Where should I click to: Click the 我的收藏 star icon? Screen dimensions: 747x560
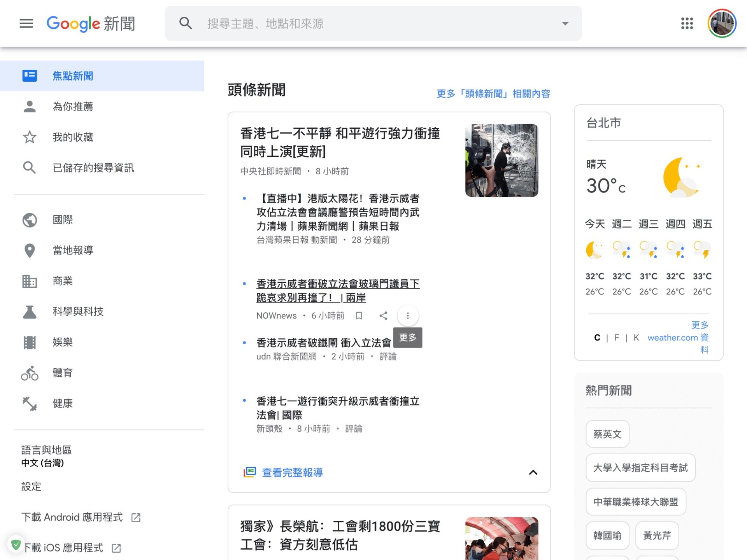30,137
